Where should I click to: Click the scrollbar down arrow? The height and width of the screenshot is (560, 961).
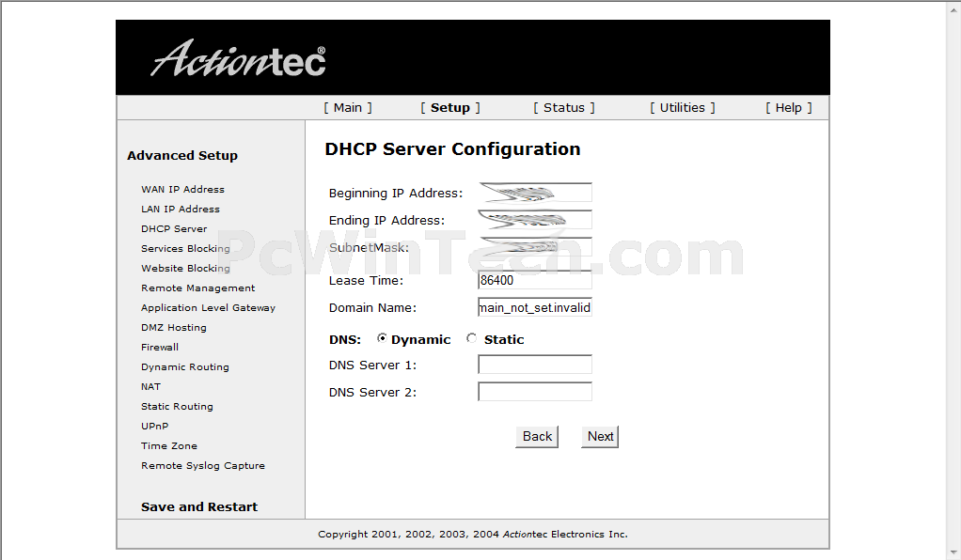tap(953, 552)
